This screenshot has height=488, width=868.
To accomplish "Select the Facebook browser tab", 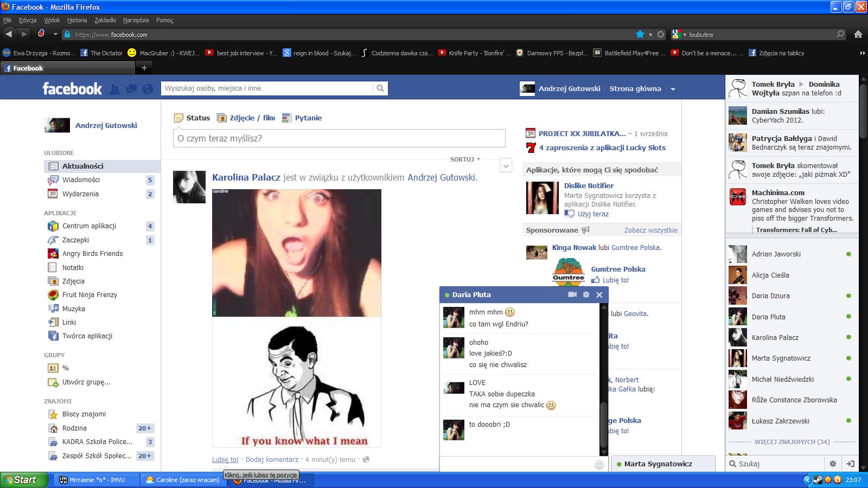I will [x=68, y=68].
